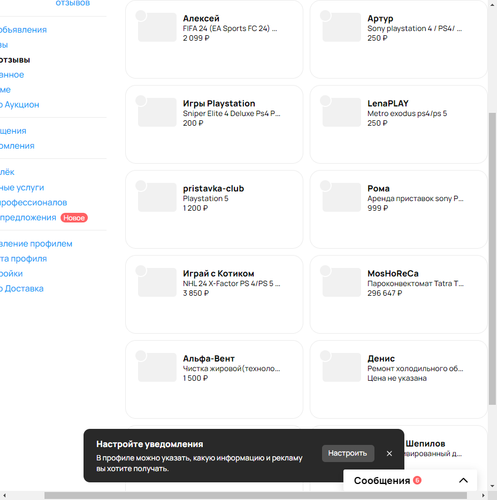This screenshot has width=497, height=500.
Task: Open Играй с Котиком NHL 24 thumbnail
Action: [x=157, y=282]
